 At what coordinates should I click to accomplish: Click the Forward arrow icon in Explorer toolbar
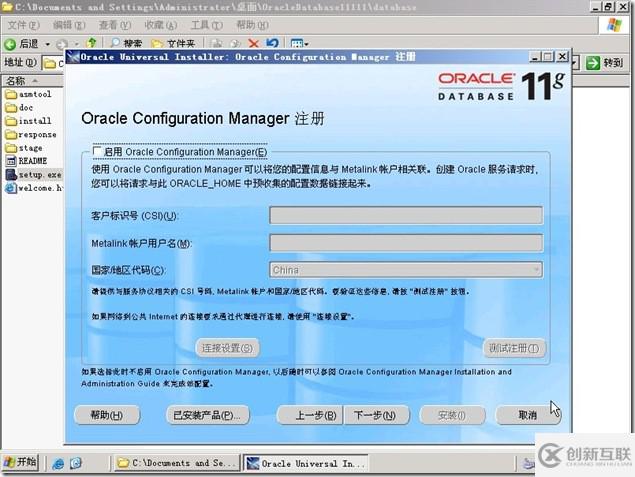pos(62,44)
